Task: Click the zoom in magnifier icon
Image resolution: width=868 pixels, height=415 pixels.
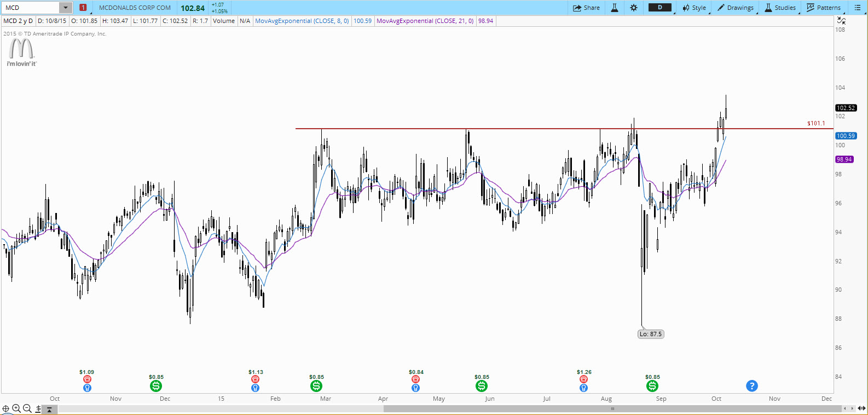Action: [x=16, y=408]
